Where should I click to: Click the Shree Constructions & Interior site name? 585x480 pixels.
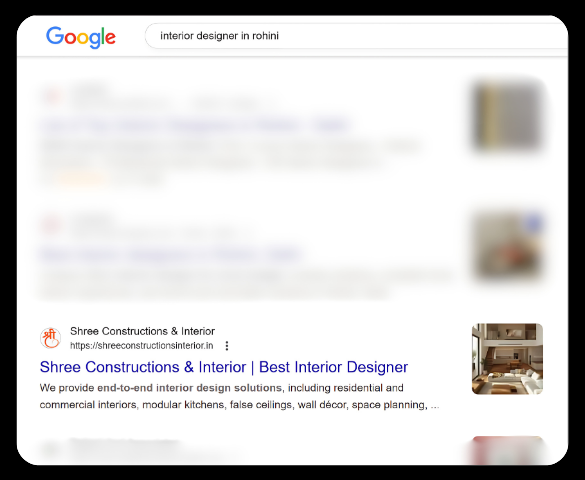click(143, 331)
